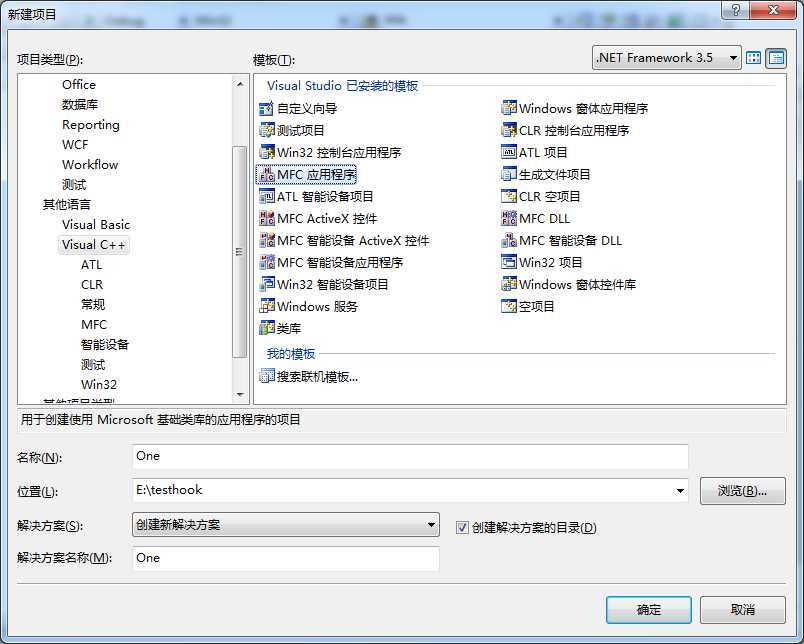Open 搜索联机模板 search icon
804x644 pixels.
(267, 377)
